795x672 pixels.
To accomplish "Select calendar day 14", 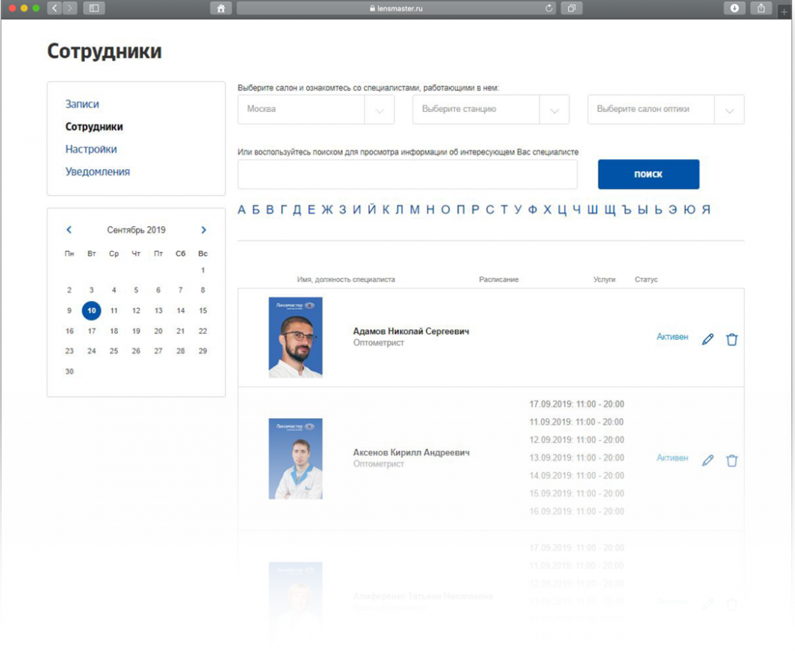I will (181, 311).
